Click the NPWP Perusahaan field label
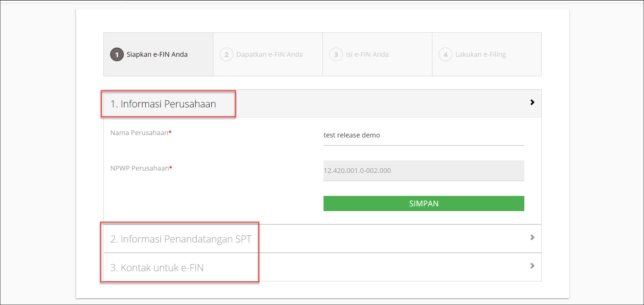Screen dimensions: 644x305 coord(139,168)
